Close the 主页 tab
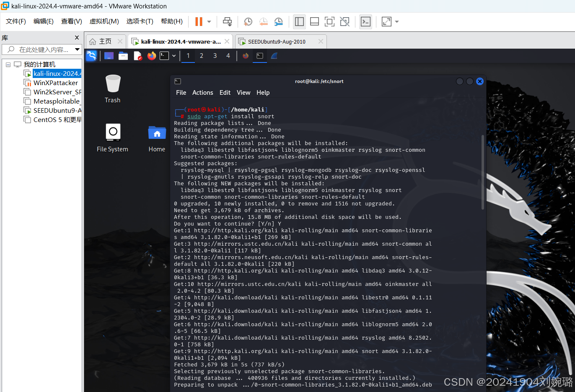Screen dimensions: 575x392 click(x=120, y=42)
